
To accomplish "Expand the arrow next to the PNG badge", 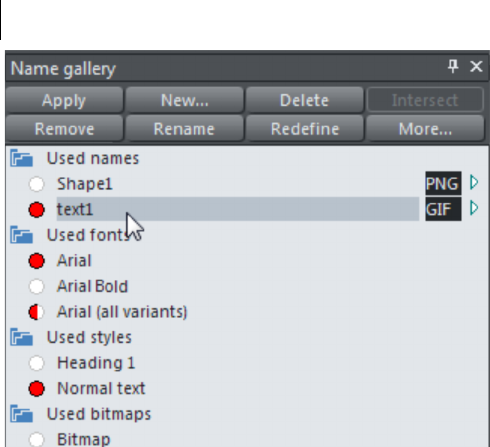I will tap(474, 182).
